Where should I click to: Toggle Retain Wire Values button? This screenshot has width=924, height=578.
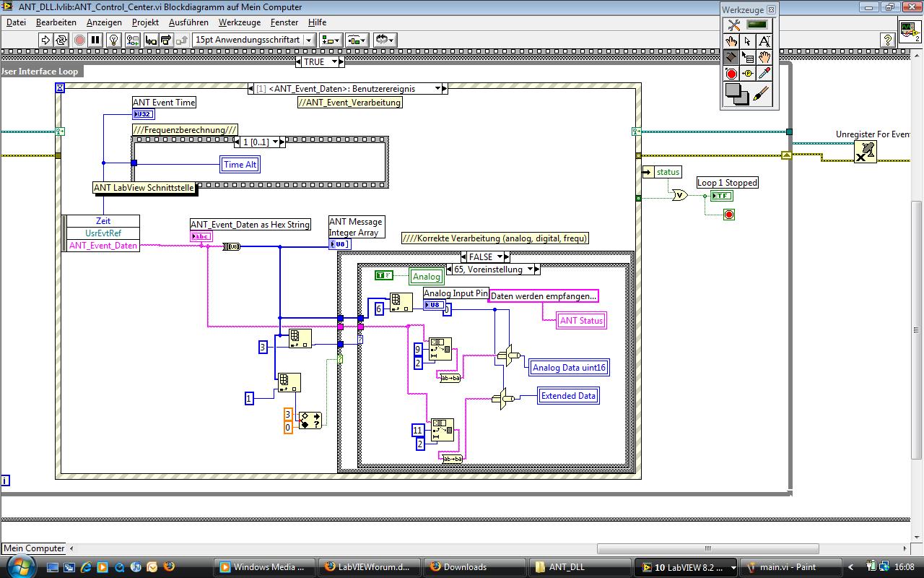[x=133, y=40]
